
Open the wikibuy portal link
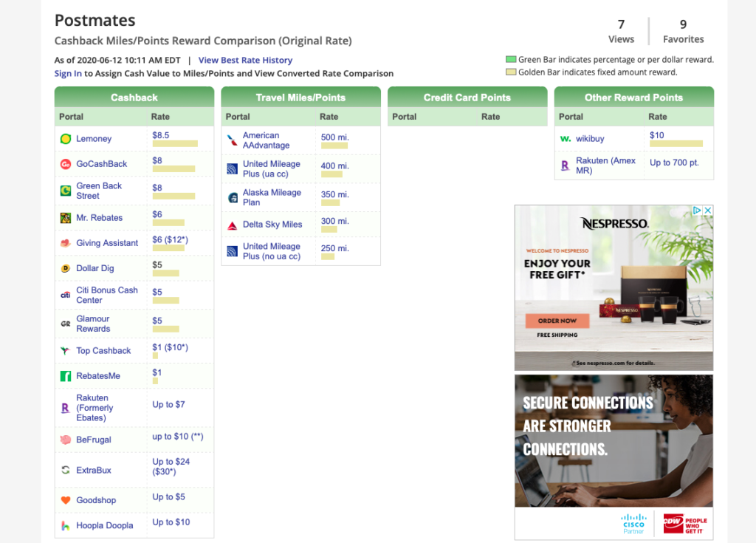pyautogui.click(x=590, y=139)
